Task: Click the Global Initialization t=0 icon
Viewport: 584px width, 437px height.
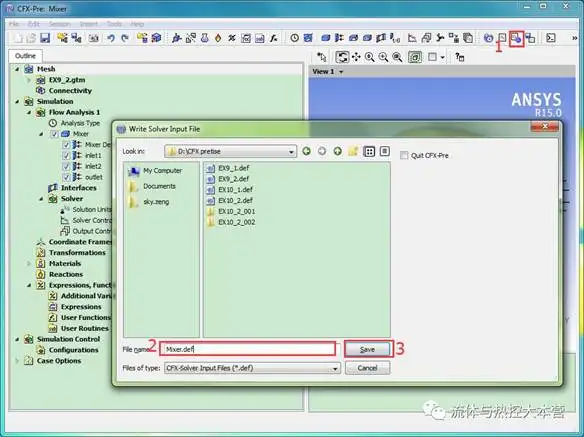Action: coord(395,38)
